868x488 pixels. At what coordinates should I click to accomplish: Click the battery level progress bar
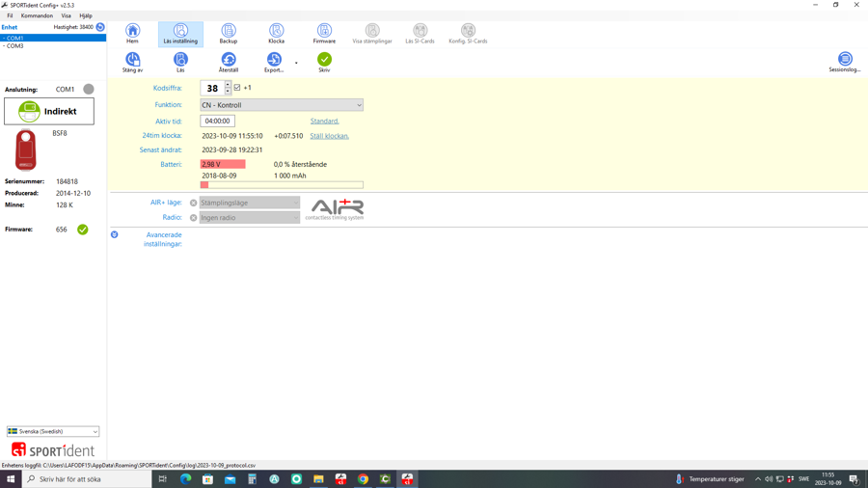282,185
